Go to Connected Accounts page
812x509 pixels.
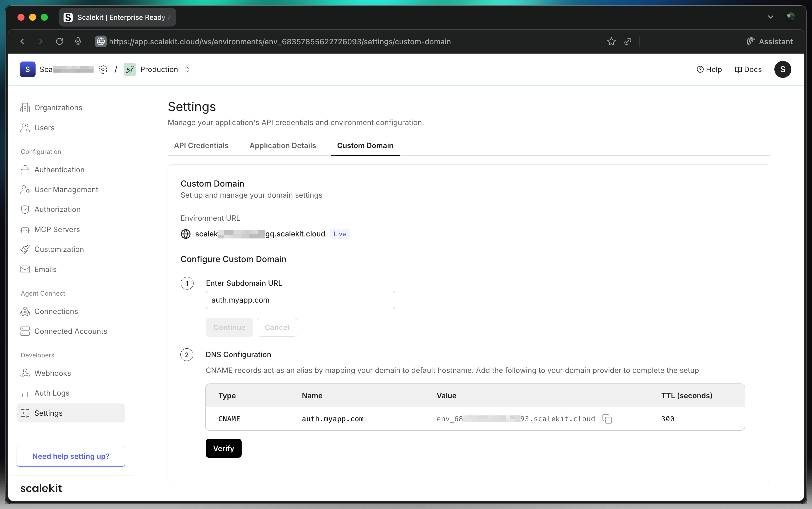(70, 331)
